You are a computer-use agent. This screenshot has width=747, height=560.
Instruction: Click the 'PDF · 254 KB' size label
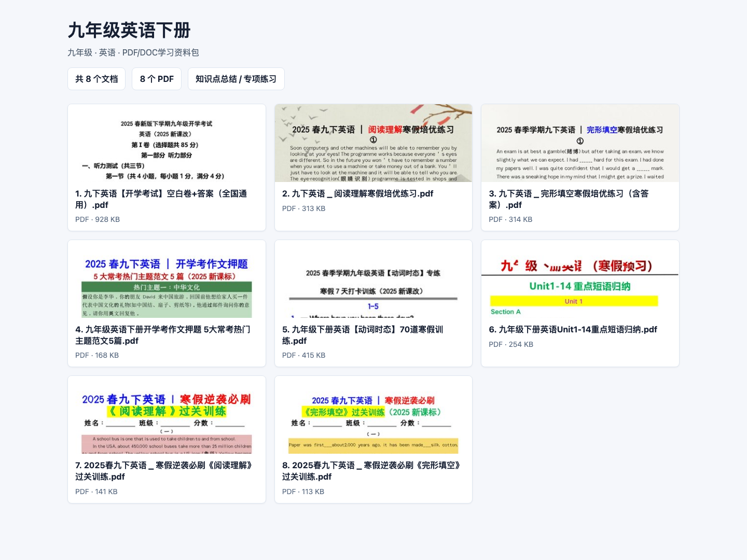click(x=511, y=344)
